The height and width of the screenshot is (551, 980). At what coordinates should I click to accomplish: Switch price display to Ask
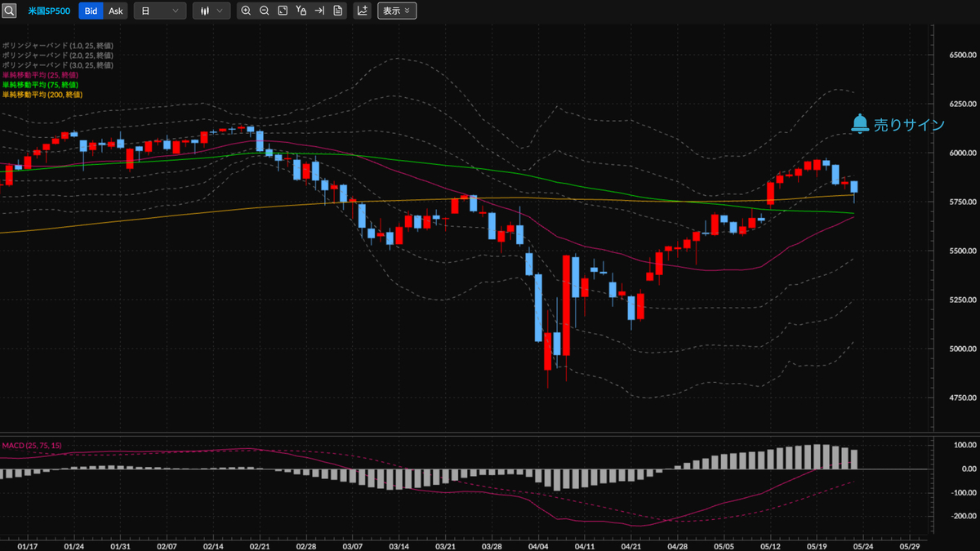coord(116,11)
